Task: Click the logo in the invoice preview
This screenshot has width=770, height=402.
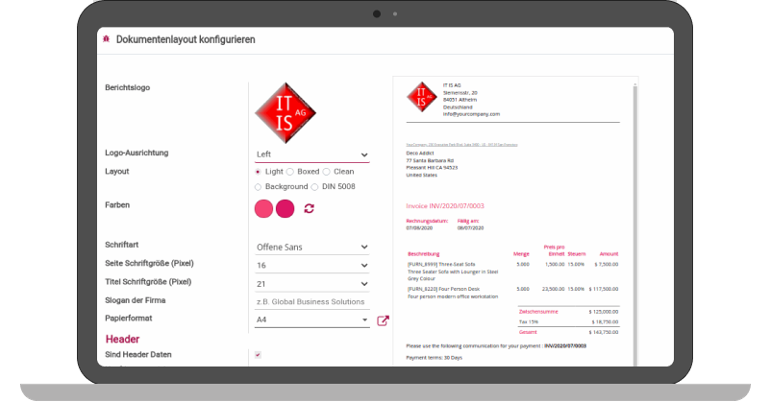Action: tap(421, 97)
